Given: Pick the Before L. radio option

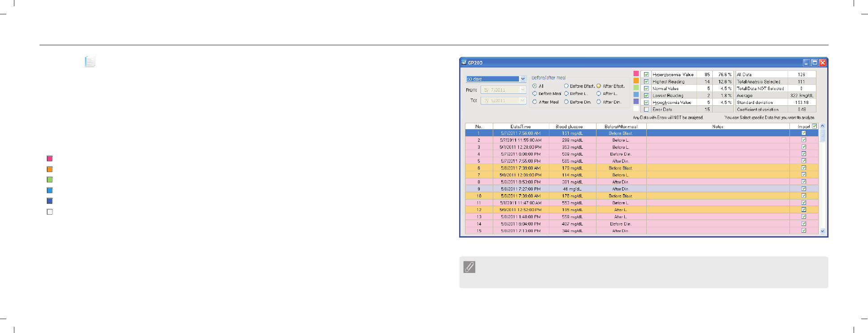Looking at the screenshot, I should [x=566, y=94].
